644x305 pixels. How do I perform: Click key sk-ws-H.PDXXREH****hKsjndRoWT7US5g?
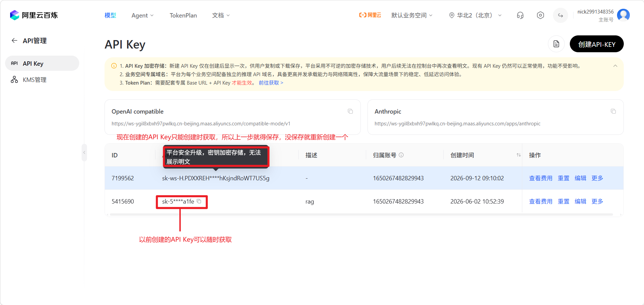(216, 178)
